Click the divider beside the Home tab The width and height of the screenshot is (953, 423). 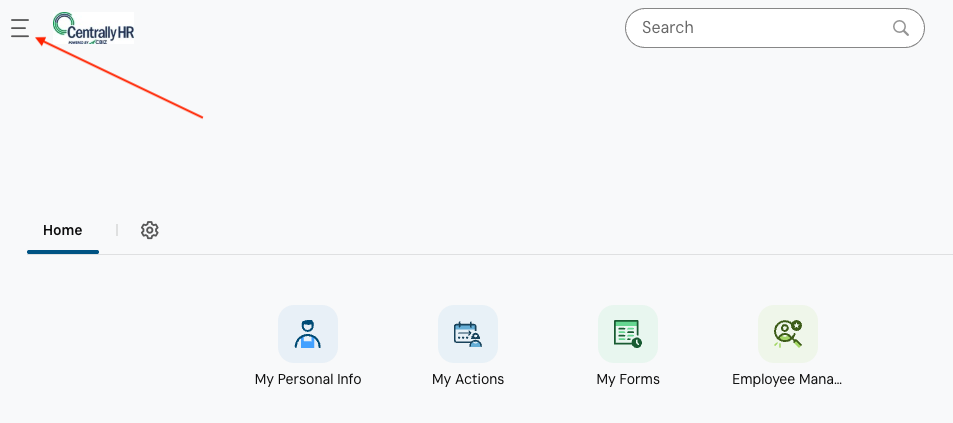click(117, 230)
